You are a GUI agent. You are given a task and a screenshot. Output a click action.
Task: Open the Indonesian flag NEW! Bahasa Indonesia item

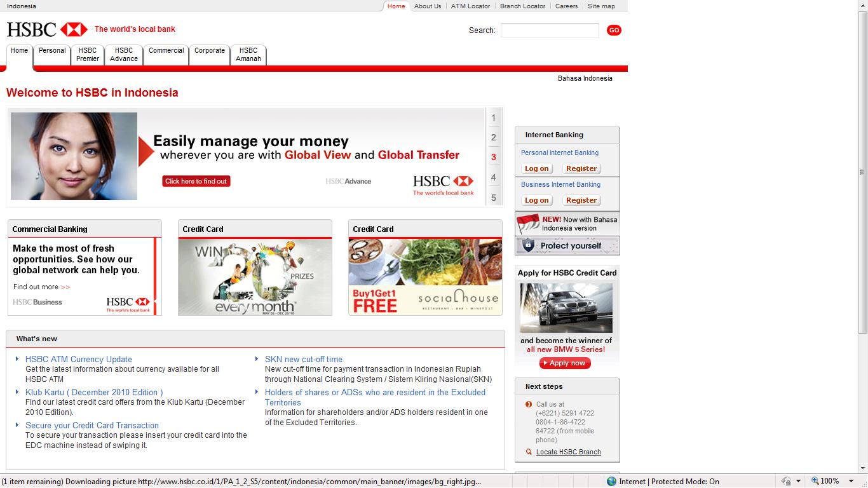(x=567, y=224)
